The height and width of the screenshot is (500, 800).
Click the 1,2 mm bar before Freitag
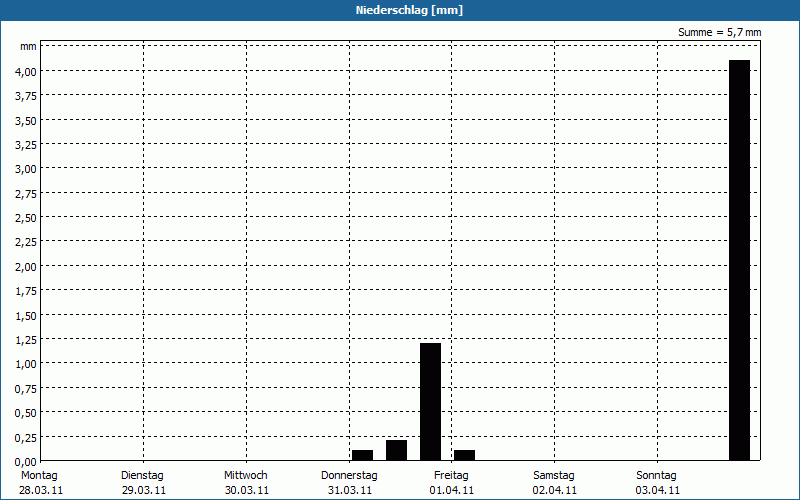pos(430,402)
